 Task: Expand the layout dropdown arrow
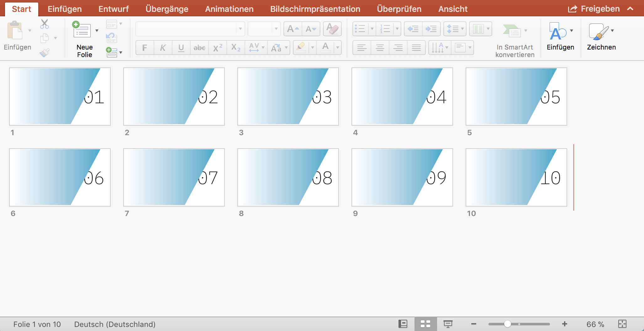pos(121,24)
